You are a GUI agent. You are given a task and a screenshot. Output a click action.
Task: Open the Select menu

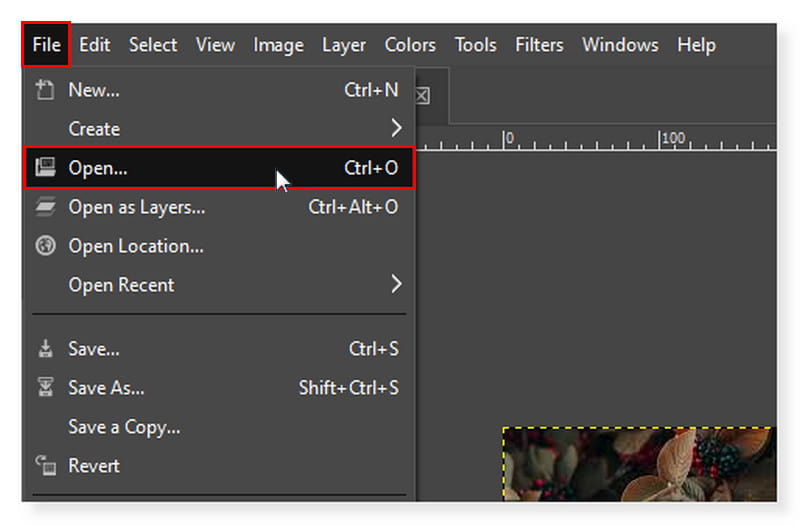tap(153, 45)
